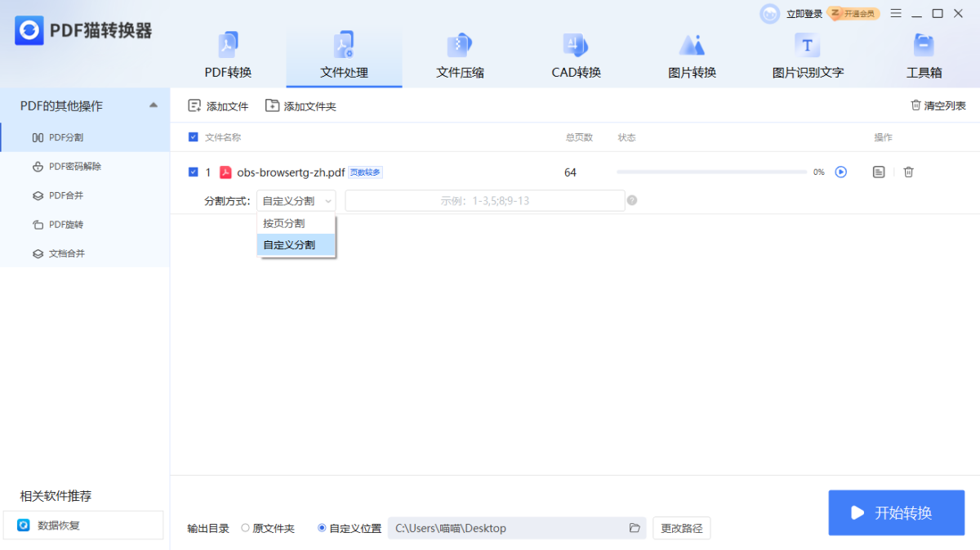The height and width of the screenshot is (550, 980).
Task: Click the help question mark icon
Action: (632, 201)
